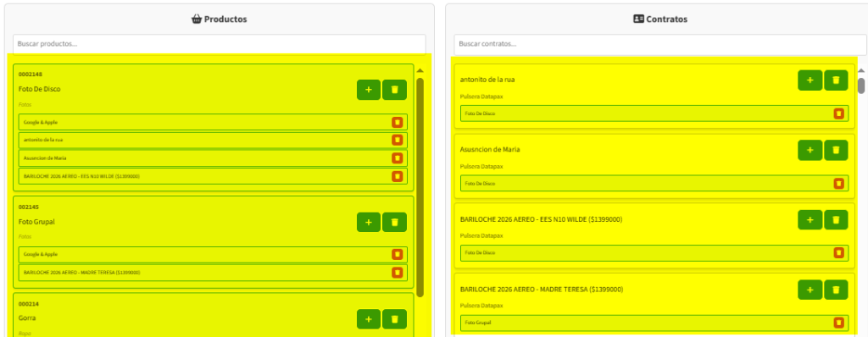868x337 pixels.
Task: Remove Asusncion de Maria from Foto De Disco
Action: [x=397, y=158]
